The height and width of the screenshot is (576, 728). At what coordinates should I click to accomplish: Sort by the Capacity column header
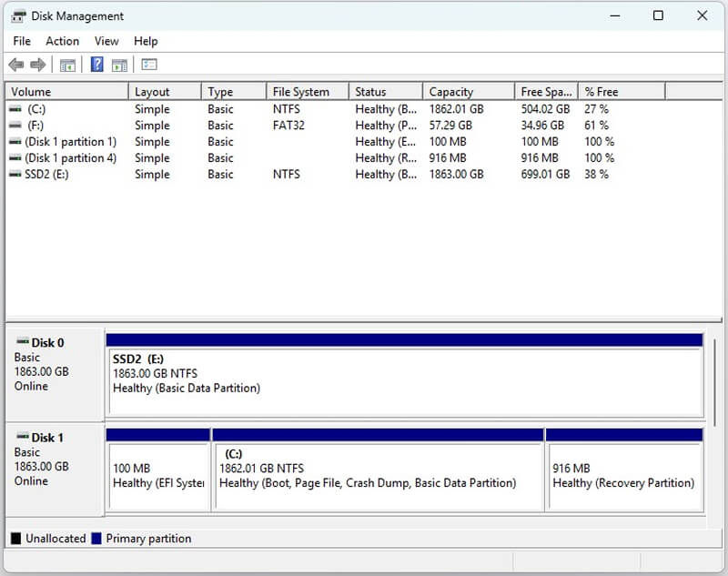point(469,91)
